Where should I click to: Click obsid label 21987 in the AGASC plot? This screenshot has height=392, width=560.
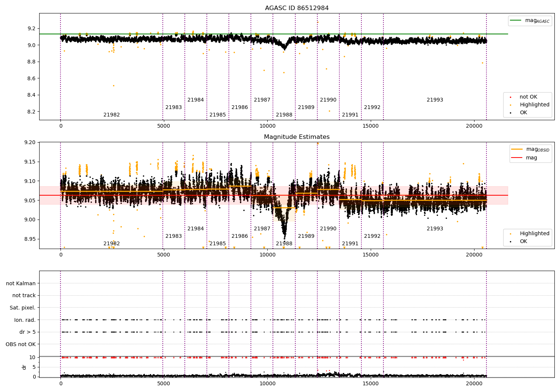(x=262, y=100)
